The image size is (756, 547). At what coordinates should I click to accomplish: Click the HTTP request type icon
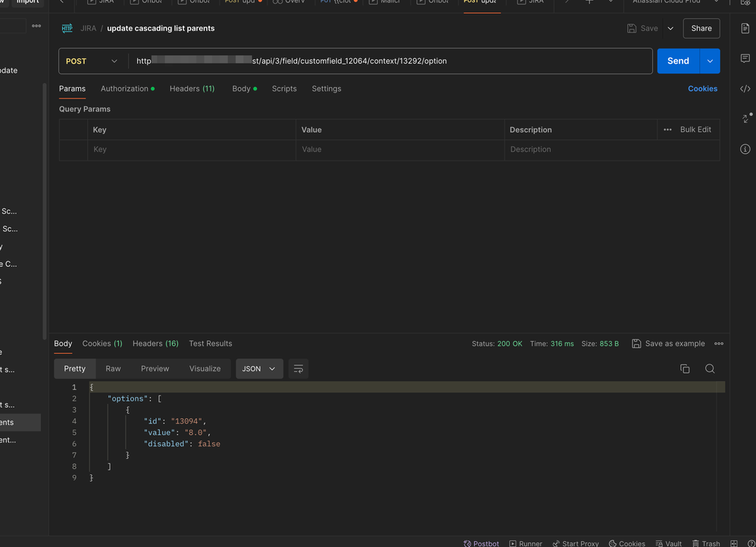[67, 29]
